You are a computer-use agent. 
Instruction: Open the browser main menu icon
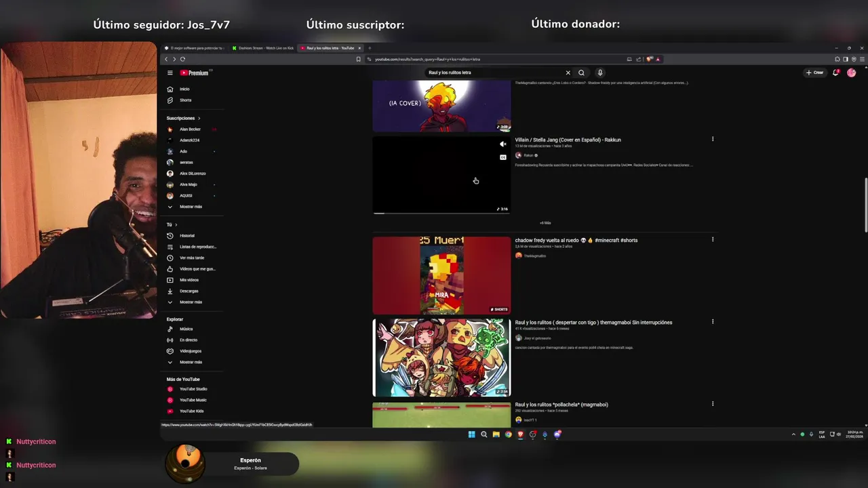click(x=862, y=59)
